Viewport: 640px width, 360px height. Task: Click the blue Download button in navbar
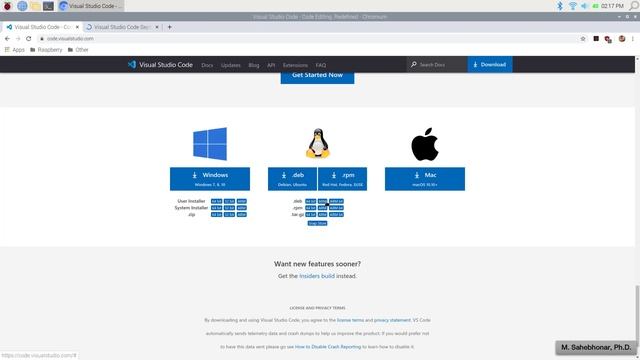point(490,64)
